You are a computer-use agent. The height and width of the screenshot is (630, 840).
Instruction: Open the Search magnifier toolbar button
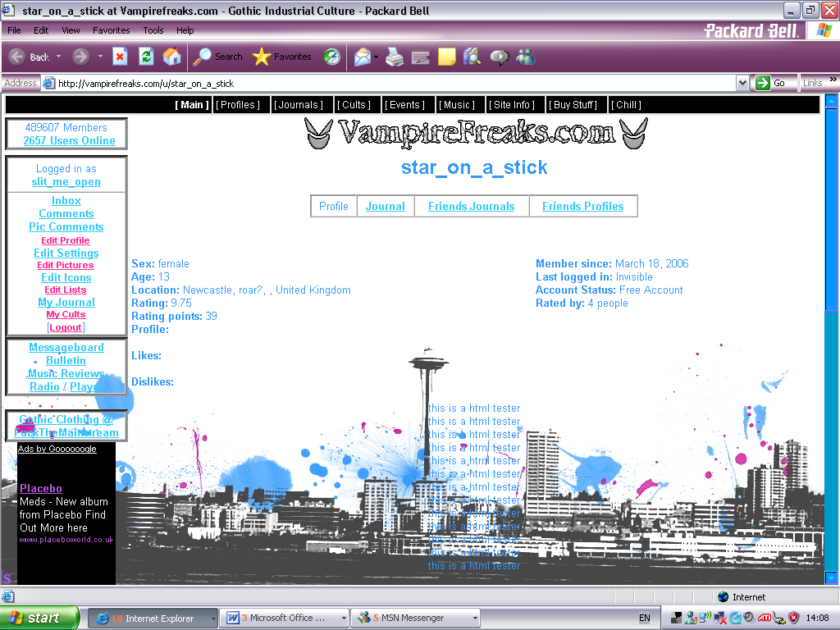217,57
